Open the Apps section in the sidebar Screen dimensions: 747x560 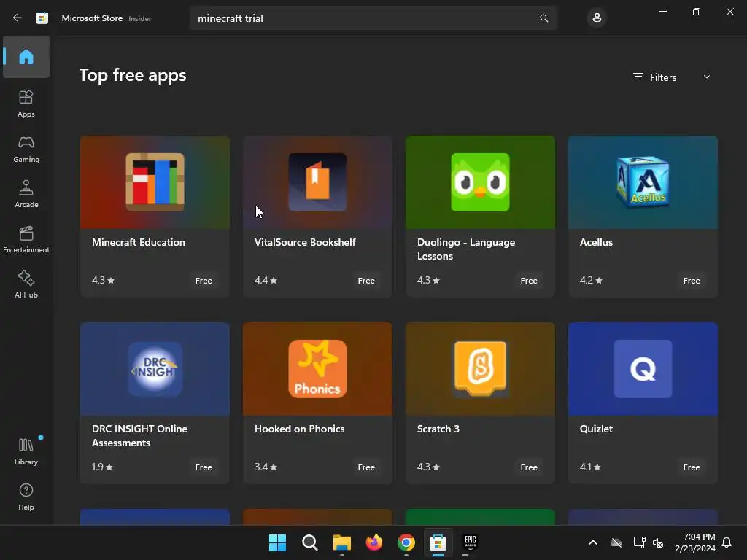(26, 104)
